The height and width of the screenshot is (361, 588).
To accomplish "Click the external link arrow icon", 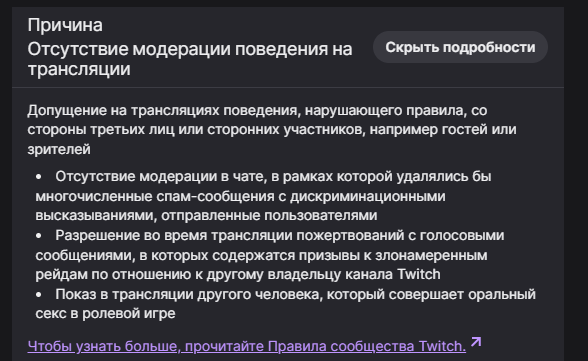I will (476, 342).
